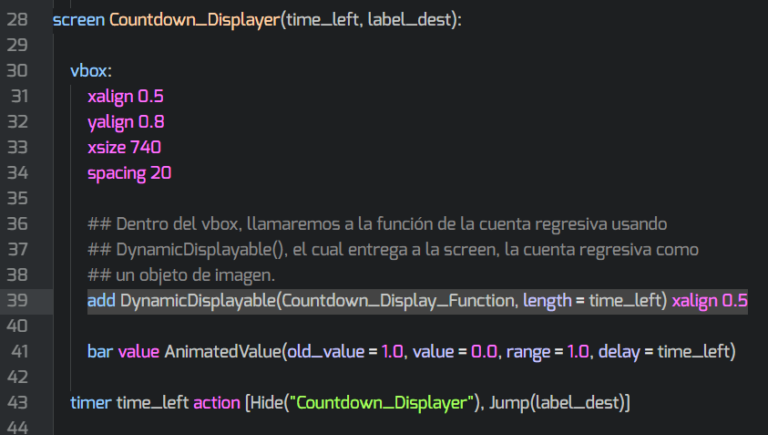Place cursor on 'xalign 0.5' on line 31
This screenshot has width=768, height=435.
tap(125, 97)
